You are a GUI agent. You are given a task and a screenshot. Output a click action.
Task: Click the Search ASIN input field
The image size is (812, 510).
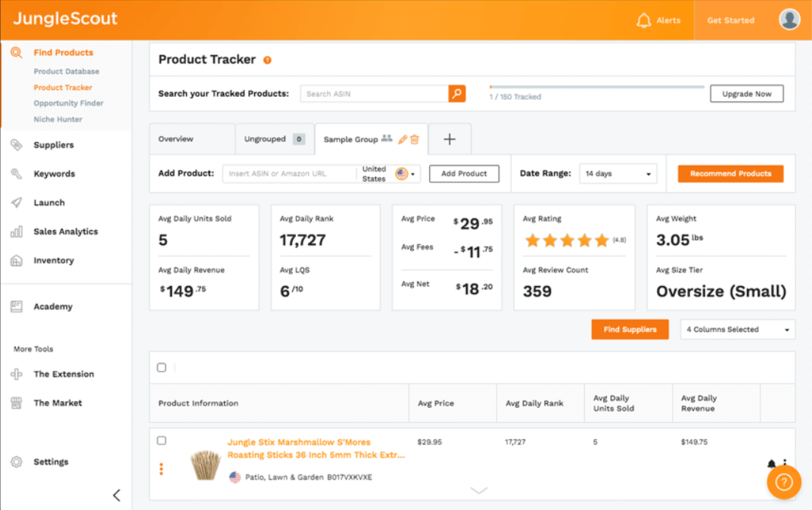(x=375, y=94)
